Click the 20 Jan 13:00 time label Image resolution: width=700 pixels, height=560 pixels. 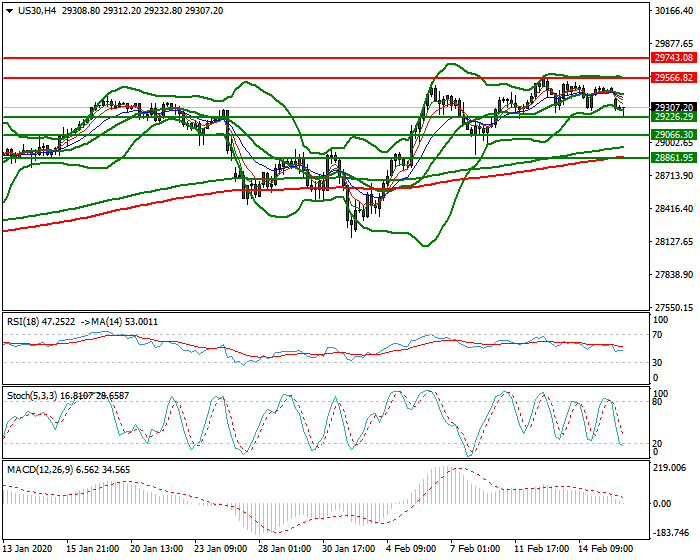click(x=157, y=549)
